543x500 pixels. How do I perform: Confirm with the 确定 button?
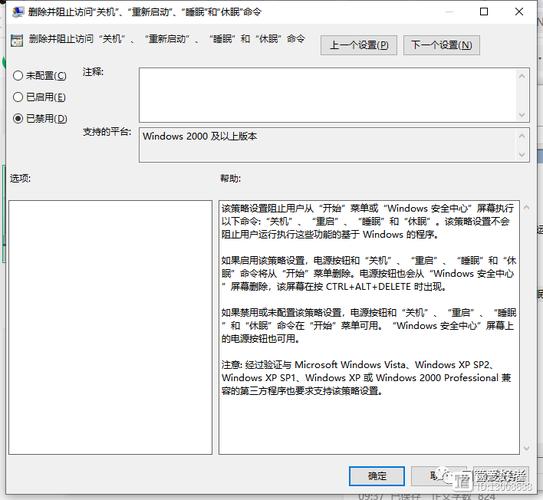click(x=377, y=476)
